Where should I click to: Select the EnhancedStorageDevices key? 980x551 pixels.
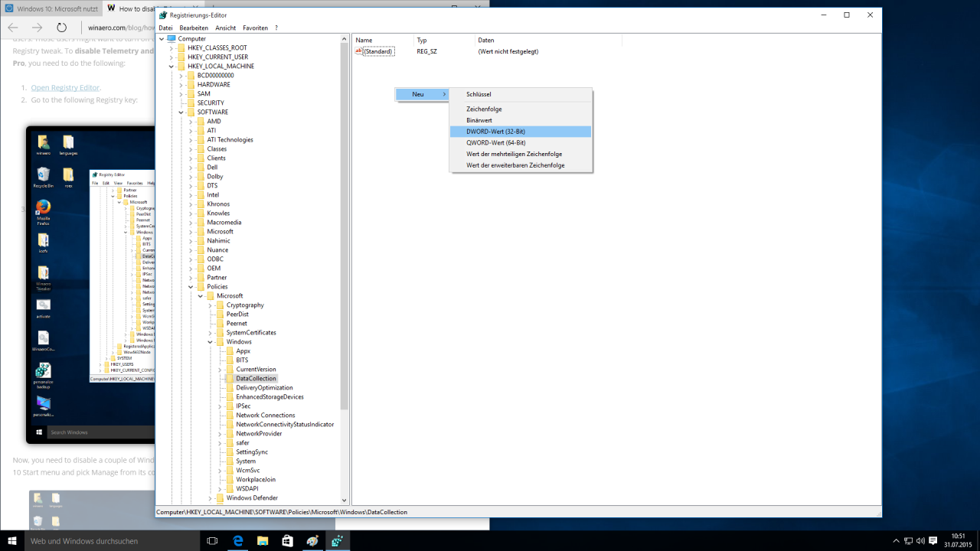click(269, 396)
